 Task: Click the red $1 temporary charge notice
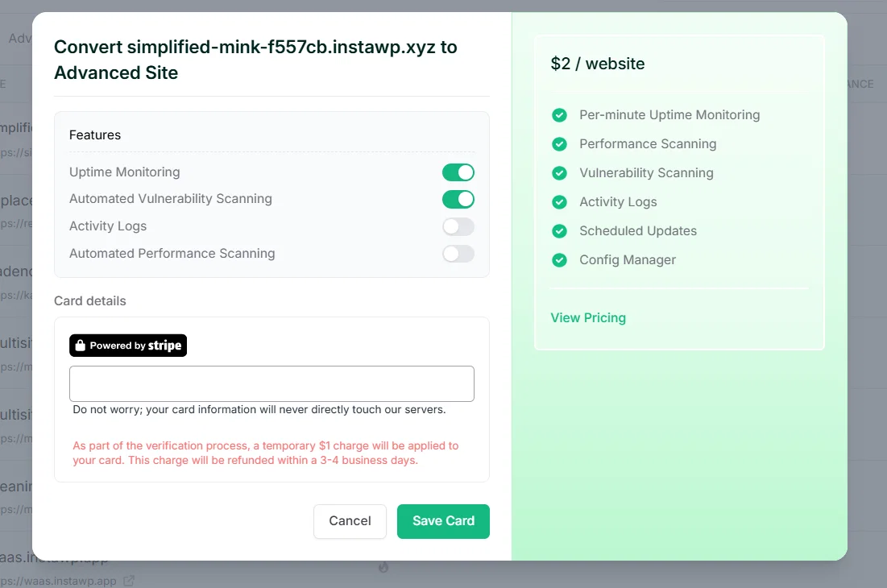[266, 453]
